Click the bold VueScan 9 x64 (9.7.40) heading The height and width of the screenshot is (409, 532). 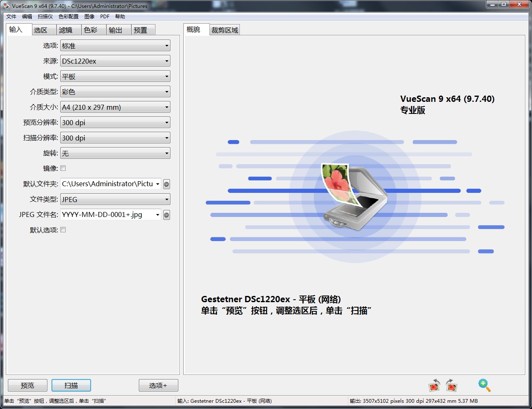click(x=447, y=99)
